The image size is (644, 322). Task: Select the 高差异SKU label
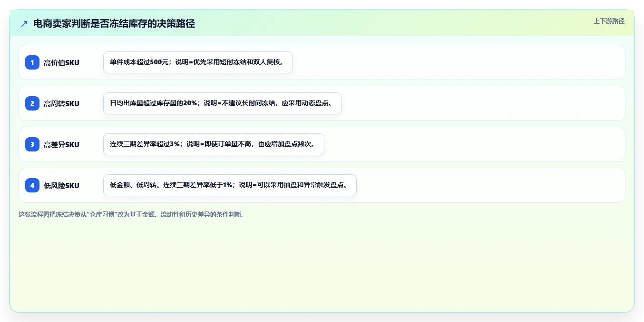tap(61, 144)
